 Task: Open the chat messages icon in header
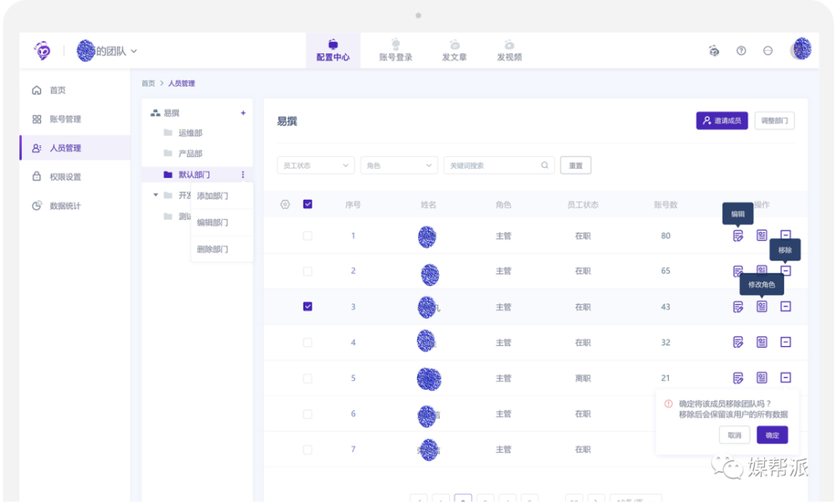click(767, 51)
